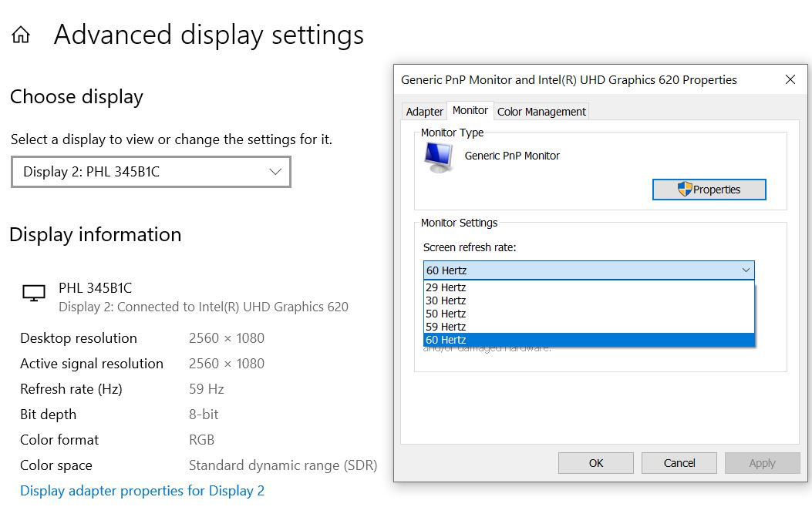812x517 pixels.
Task: Click the Color format label
Action: [59, 439]
